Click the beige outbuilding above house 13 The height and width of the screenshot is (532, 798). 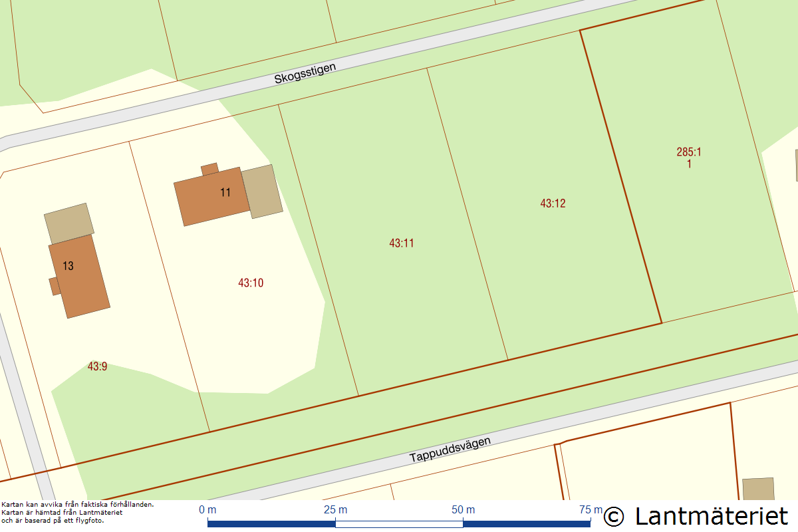pos(69,223)
